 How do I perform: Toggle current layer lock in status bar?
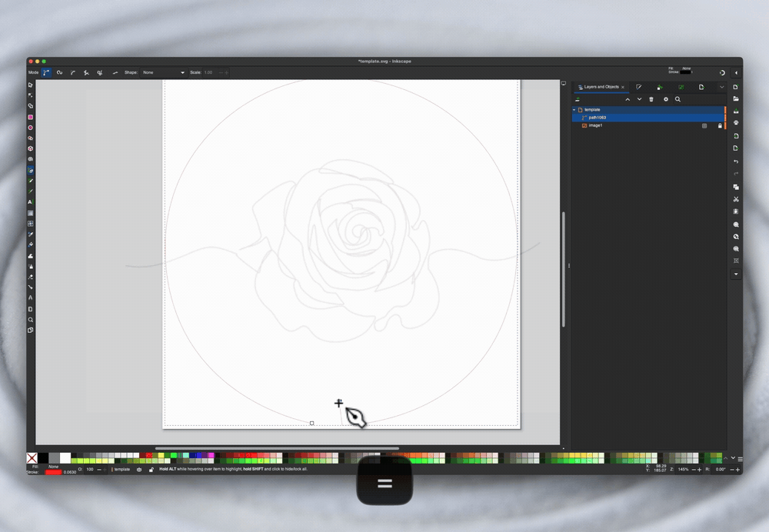[151, 470]
